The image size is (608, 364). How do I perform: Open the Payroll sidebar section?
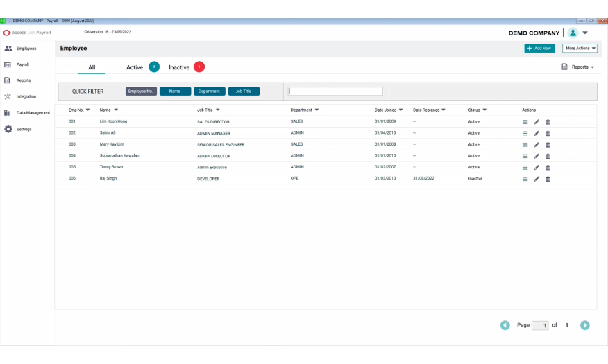(22, 64)
